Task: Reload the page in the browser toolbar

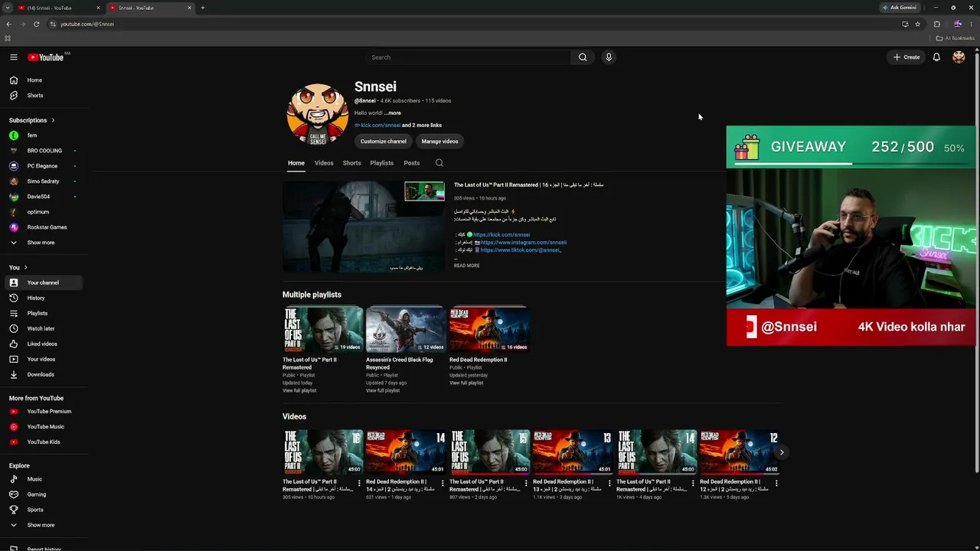Action: click(36, 24)
